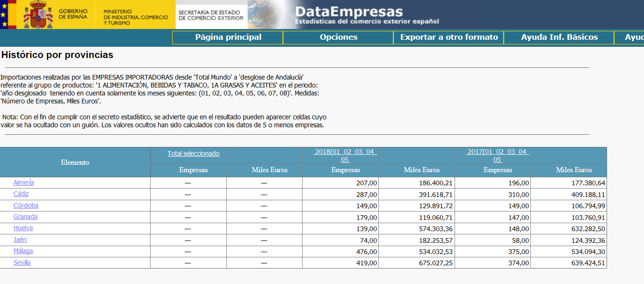Screen dimensions: 644x284
Task: Click the Jaén 2018 empresas count 74,00
Action: coord(369,240)
